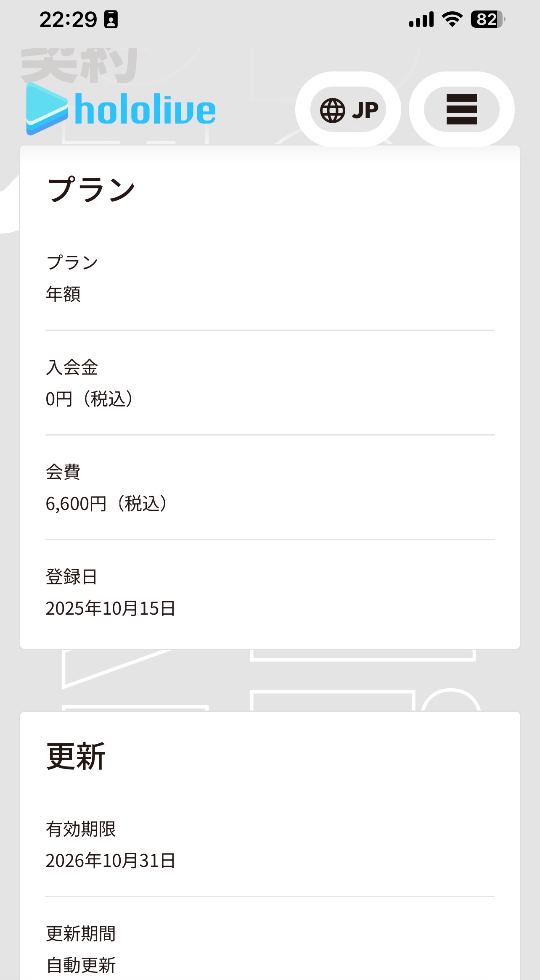Click the 更新 section heading
Image resolution: width=540 pixels, height=980 pixels.
tap(76, 756)
